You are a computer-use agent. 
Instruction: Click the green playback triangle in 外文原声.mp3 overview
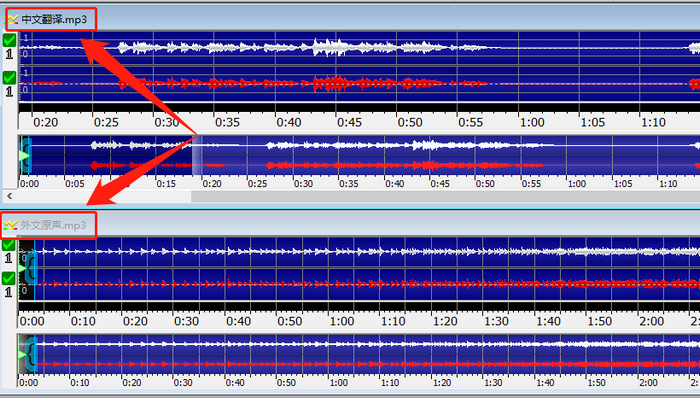pos(22,355)
